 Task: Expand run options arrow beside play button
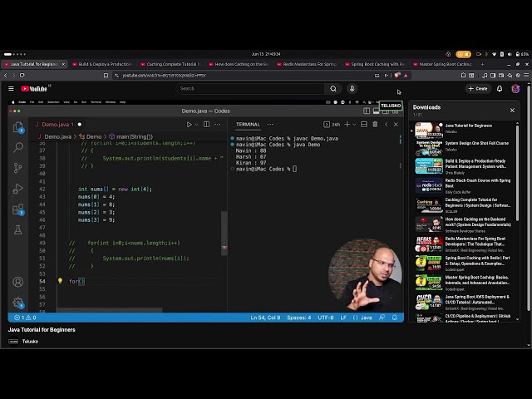(x=196, y=125)
